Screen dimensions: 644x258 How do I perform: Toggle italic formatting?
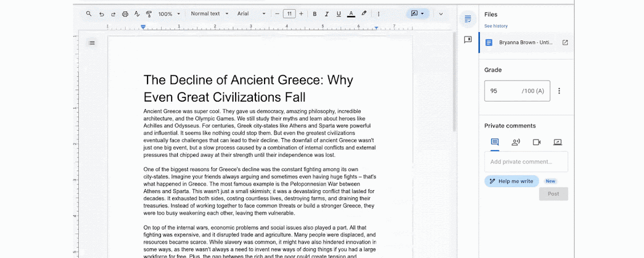[326, 14]
